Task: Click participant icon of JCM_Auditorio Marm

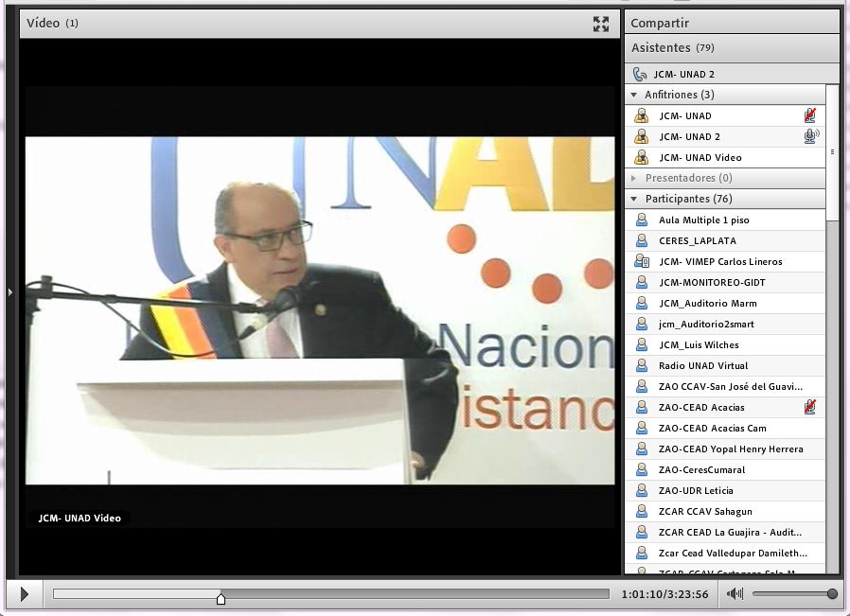Action: [642, 304]
